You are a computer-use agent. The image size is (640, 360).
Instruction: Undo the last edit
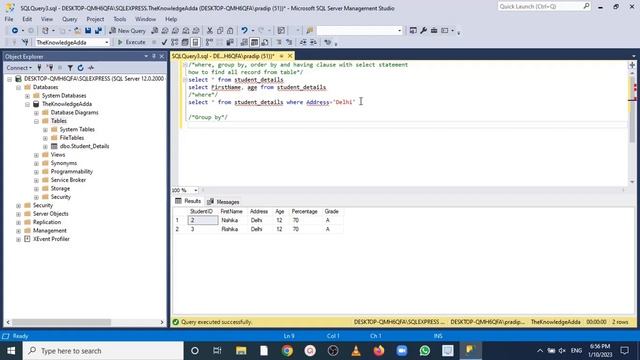click(x=244, y=31)
